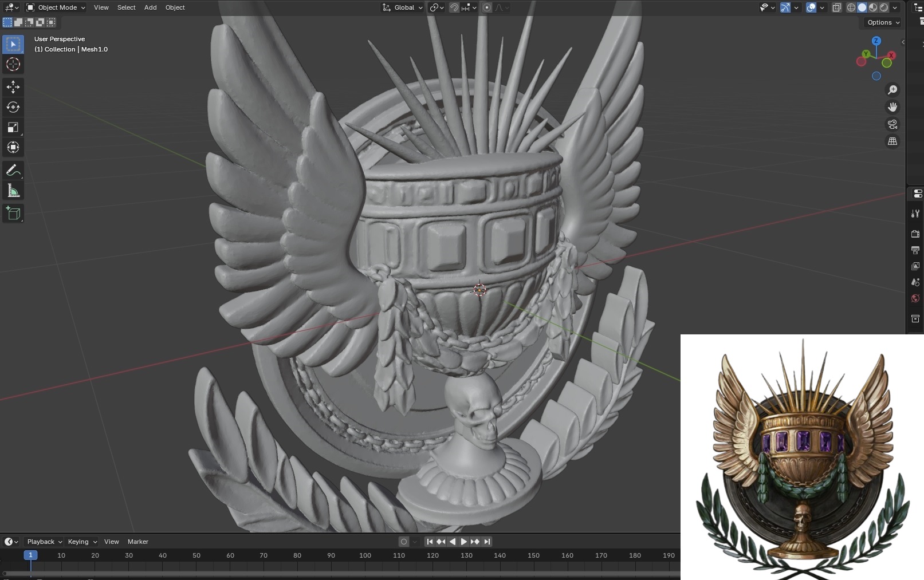Image resolution: width=924 pixels, height=580 pixels.
Task: Toggle auto keying record button
Action: click(404, 542)
